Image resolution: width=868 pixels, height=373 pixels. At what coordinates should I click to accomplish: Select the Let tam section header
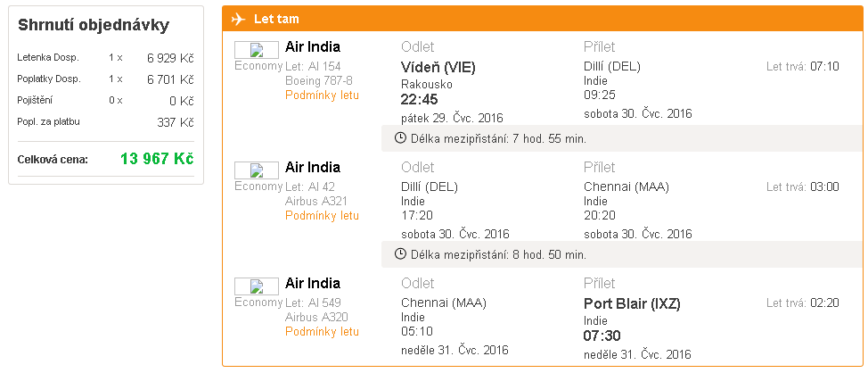coord(543,19)
